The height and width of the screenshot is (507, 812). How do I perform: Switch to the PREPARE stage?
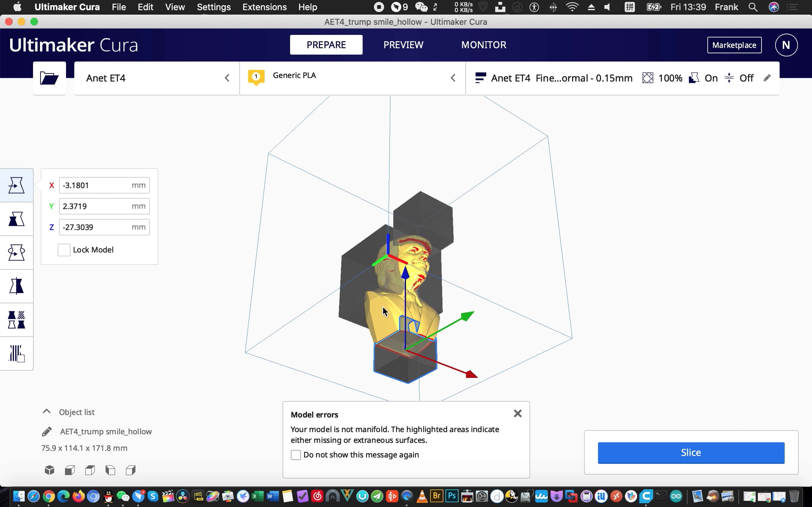tap(326, 45)
